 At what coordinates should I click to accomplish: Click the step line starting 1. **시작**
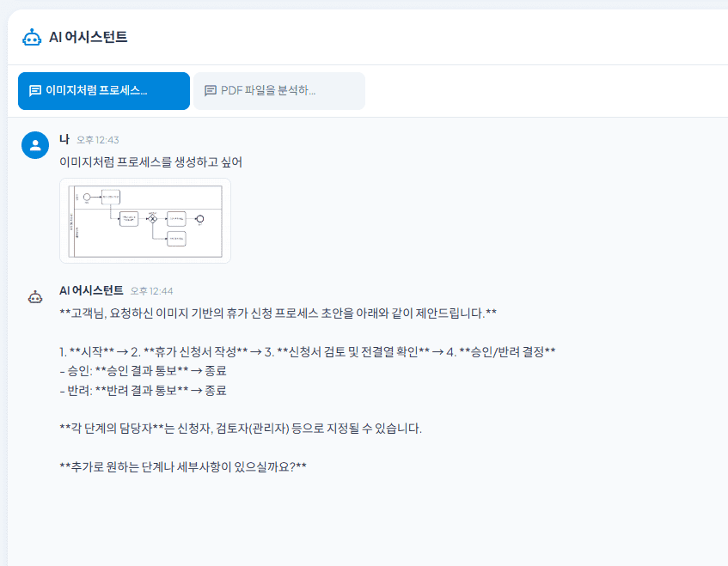click(x=308, y=352)
